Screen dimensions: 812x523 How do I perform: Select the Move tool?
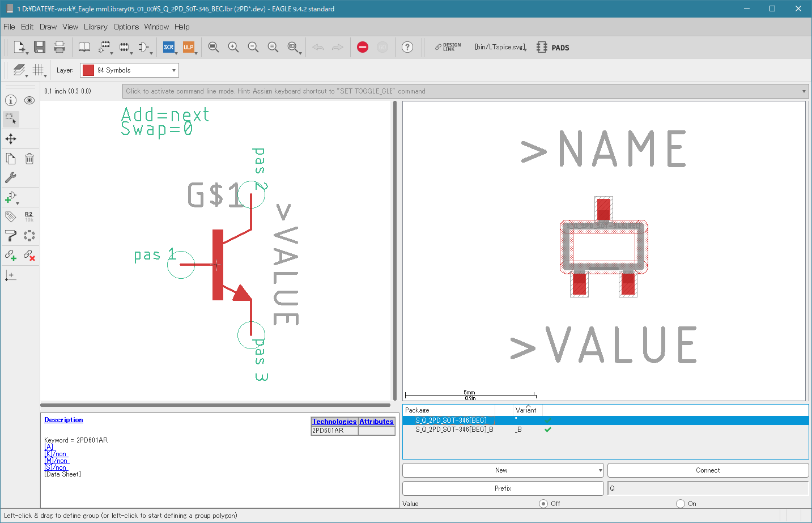[x=11, y=139]
